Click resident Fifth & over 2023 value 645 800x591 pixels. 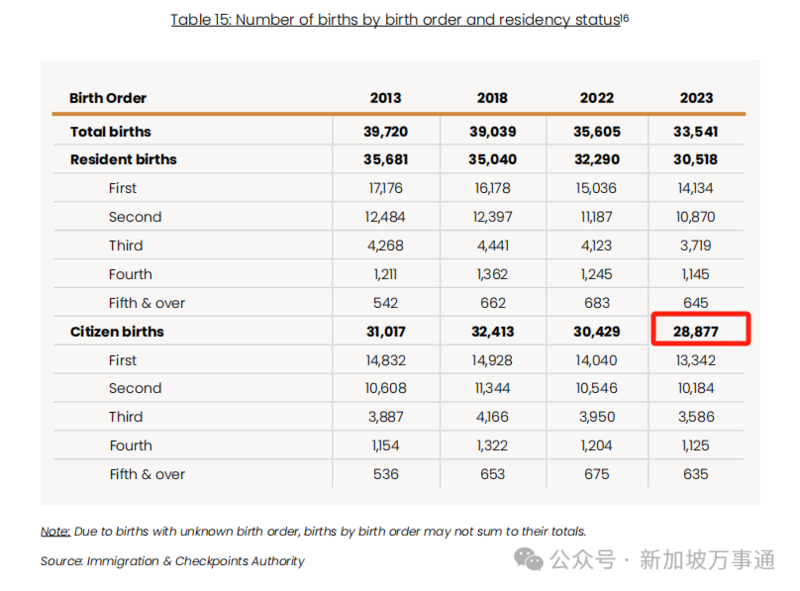(x=696, y=303)
